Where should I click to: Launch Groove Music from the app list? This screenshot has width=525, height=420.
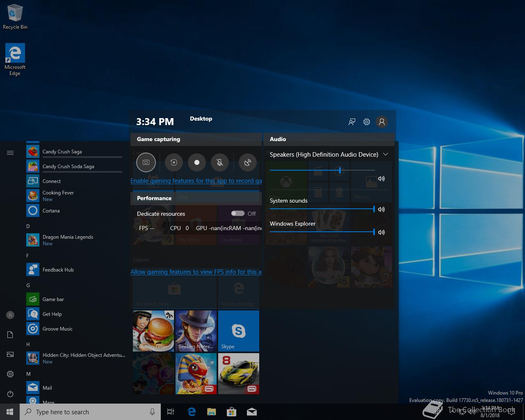click(x=76, y=329)
